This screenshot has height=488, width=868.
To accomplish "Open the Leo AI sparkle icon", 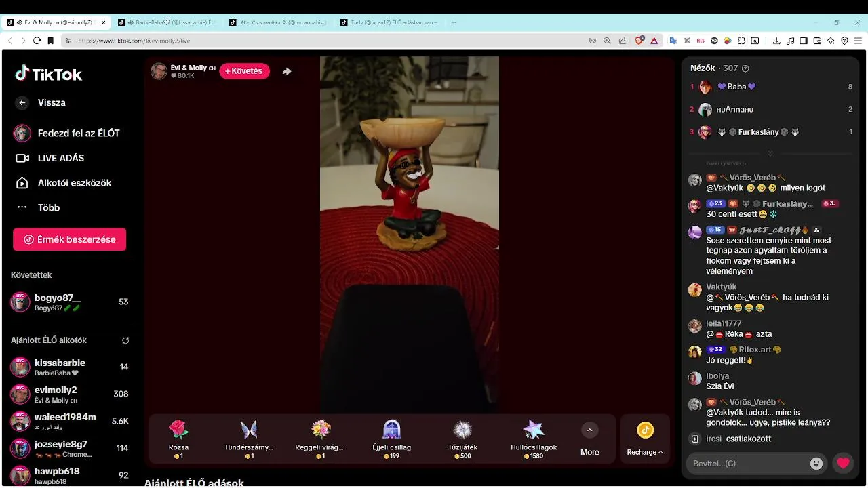I will tap(831, 41).
